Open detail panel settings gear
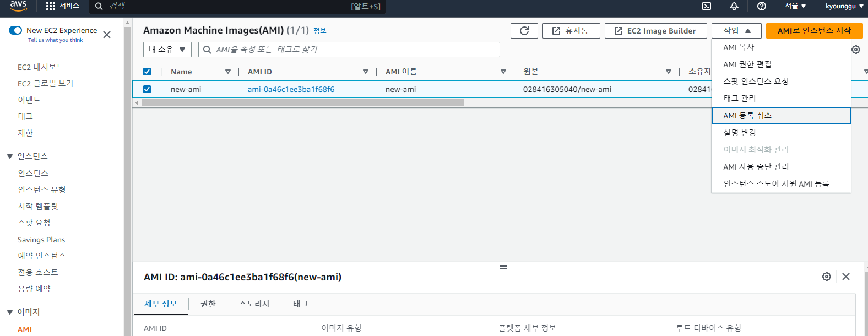The image size is (868, 336). coord(827,277)
